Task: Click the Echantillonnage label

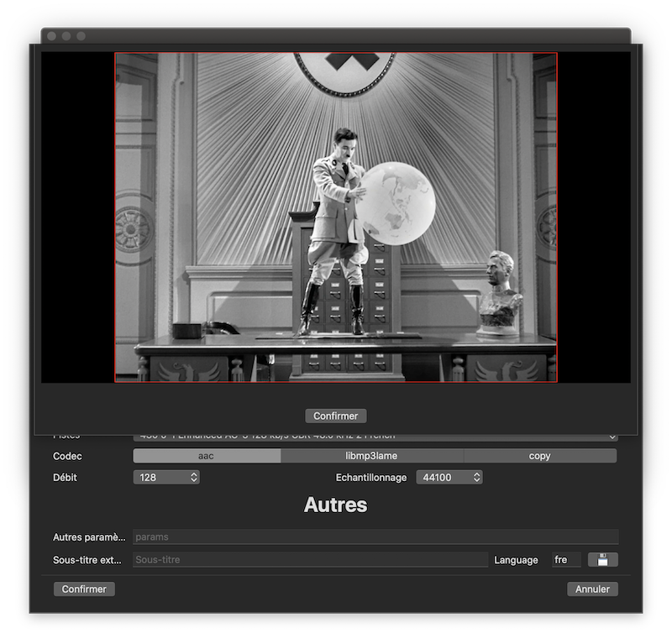Action: [371, 478]
